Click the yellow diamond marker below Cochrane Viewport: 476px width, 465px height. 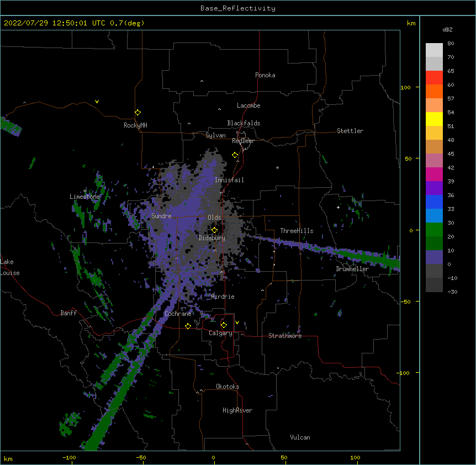coord(188,326)
